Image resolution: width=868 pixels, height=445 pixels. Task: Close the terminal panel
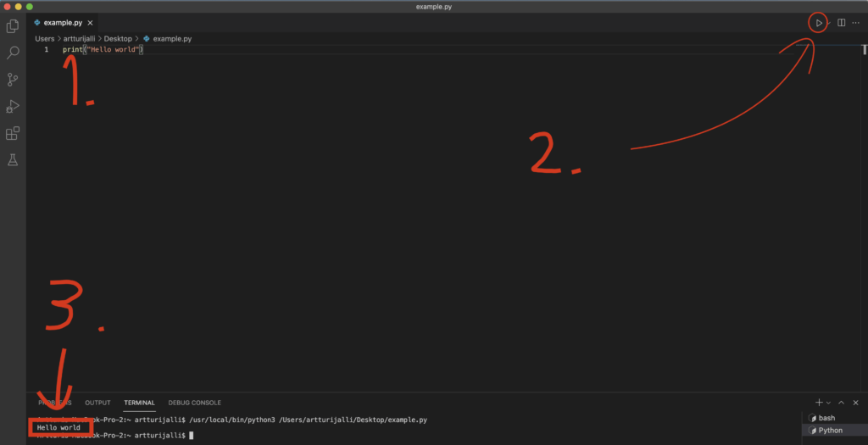(856, 403)
